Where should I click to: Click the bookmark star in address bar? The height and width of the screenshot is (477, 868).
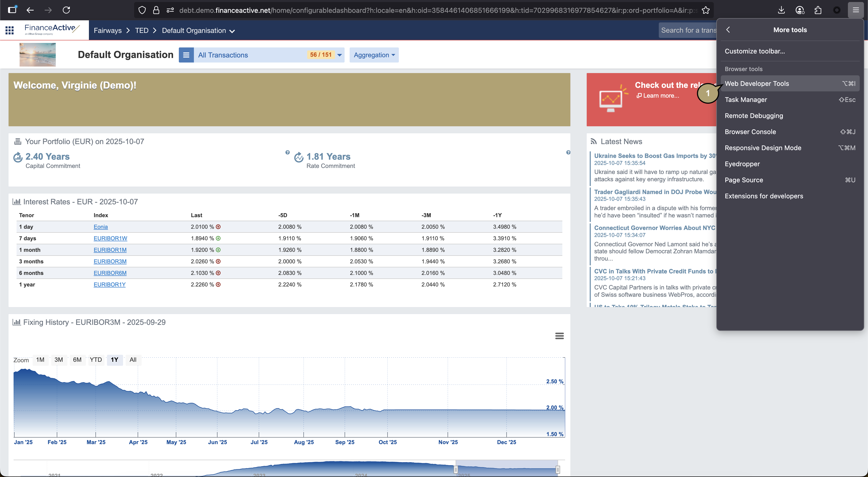[706, 10]
